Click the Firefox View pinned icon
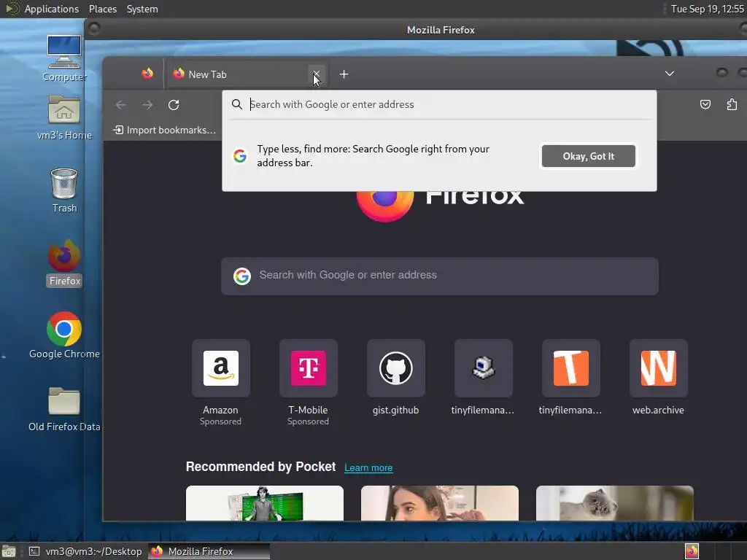 point(147,74)
